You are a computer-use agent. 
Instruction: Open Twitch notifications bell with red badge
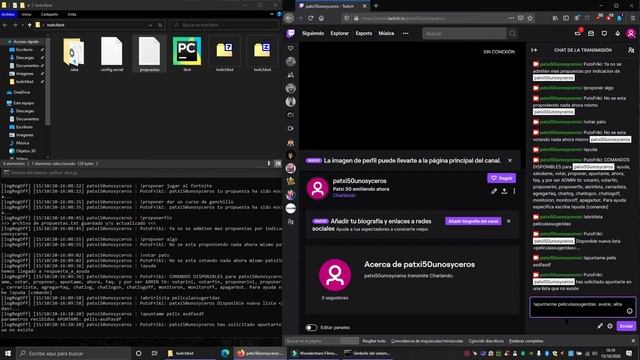coord(578,33)
